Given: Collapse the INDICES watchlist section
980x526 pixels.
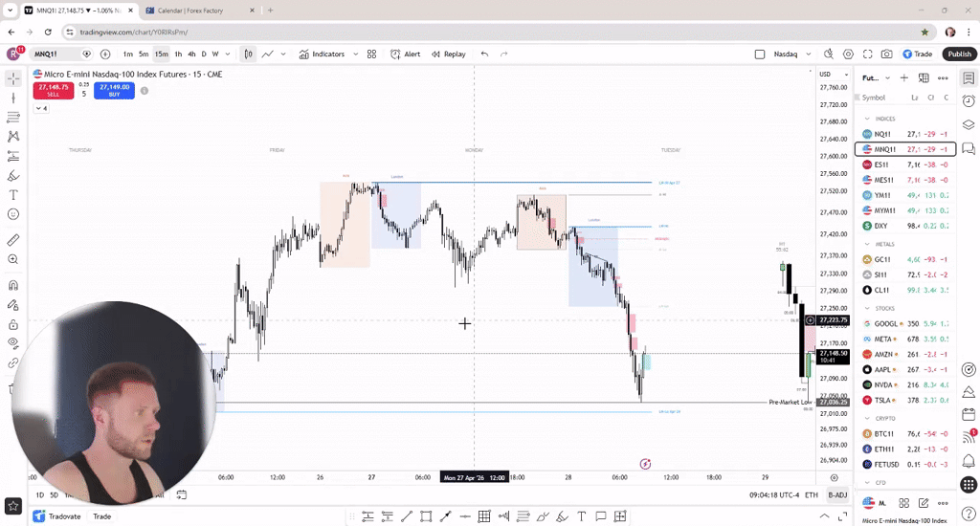Looking at the screenshot, I should tap(867, 119).
